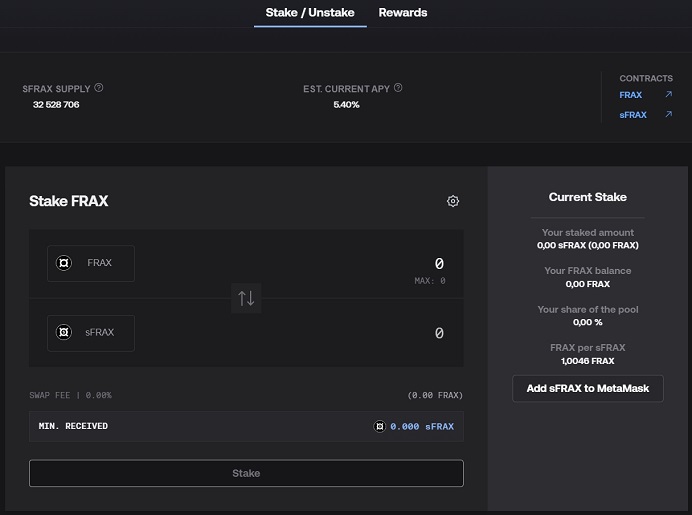This screenshot has height=515, width=692.
Task: Click the 5.40% APY value
Action: click(346, 105)
